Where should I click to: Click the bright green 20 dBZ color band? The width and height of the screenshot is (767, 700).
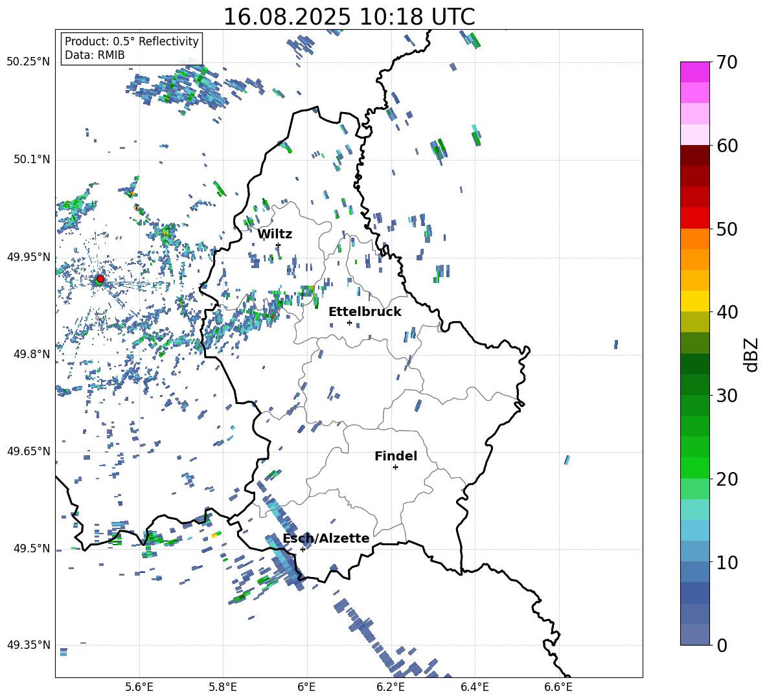click(x=694, y=468)
